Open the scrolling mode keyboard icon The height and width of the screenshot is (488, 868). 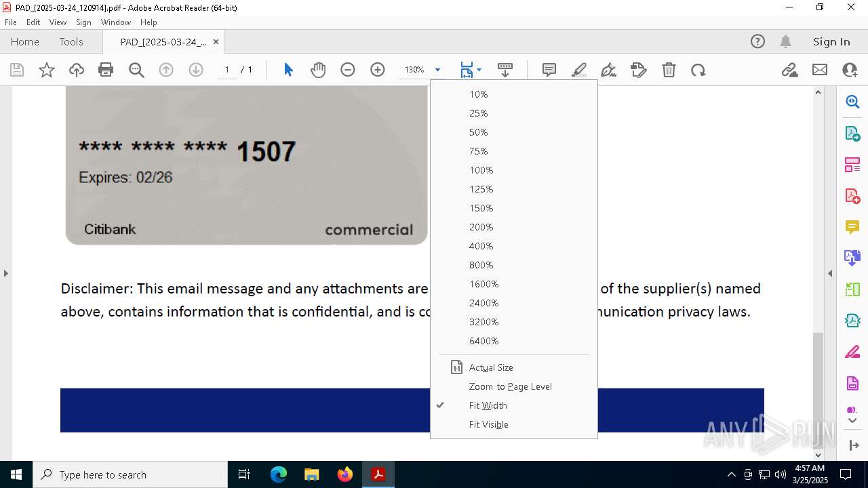pos(505,70)
